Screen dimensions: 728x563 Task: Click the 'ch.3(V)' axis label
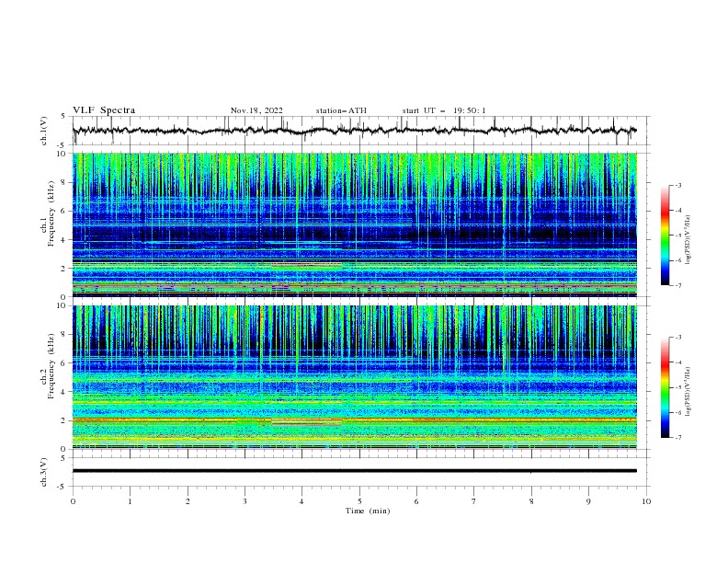tap(44, 472)
